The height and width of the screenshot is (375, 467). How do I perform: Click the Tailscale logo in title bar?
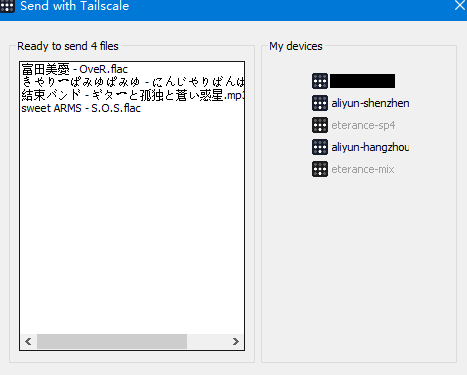7,6
